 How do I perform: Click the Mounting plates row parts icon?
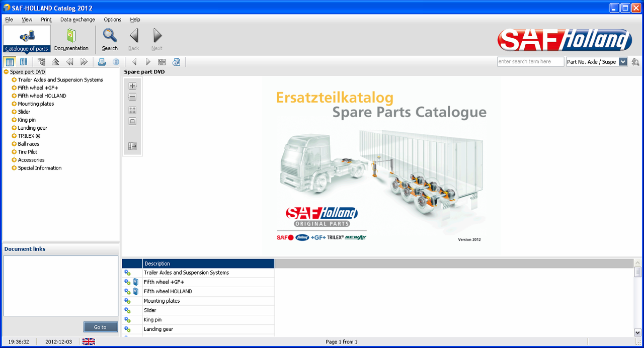pos(127,301)
